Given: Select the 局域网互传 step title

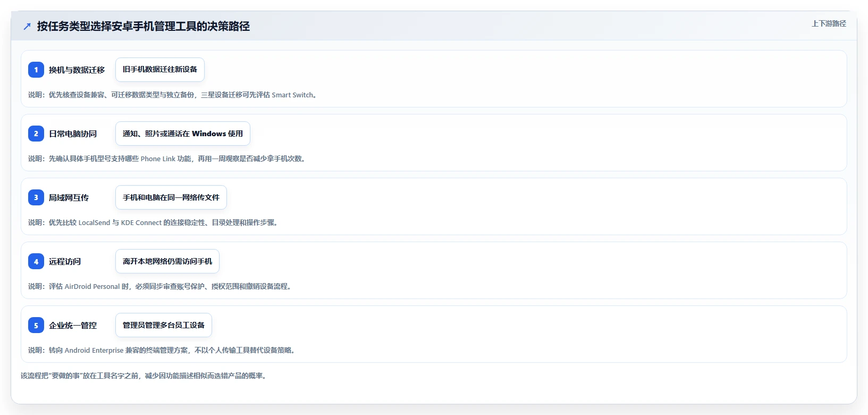Looking at the screenshot, I should (x=69, y=197).
